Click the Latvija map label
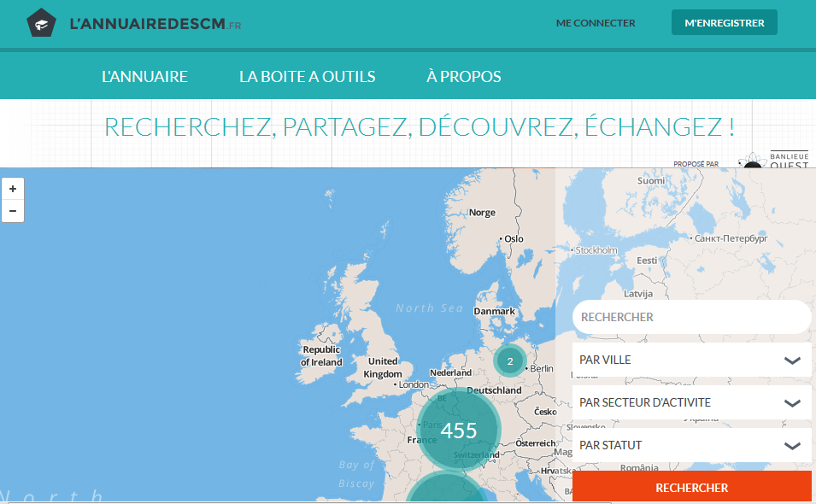This screenshot has height=504, width=816. pos(638,293)
